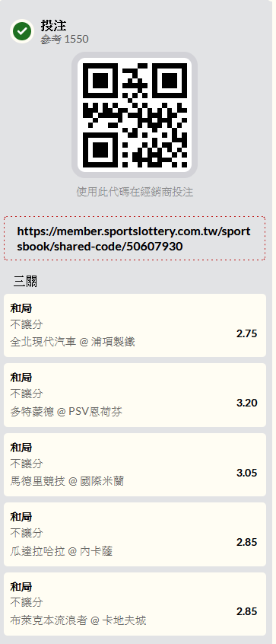Viewport: 276px width, 644px height.
Task: Click the 三關 section label
Action: pos(25,282)
